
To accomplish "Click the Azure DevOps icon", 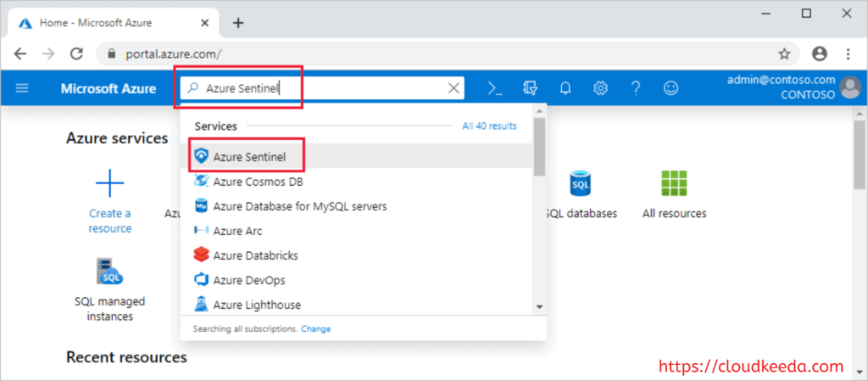I will [201, 280].
